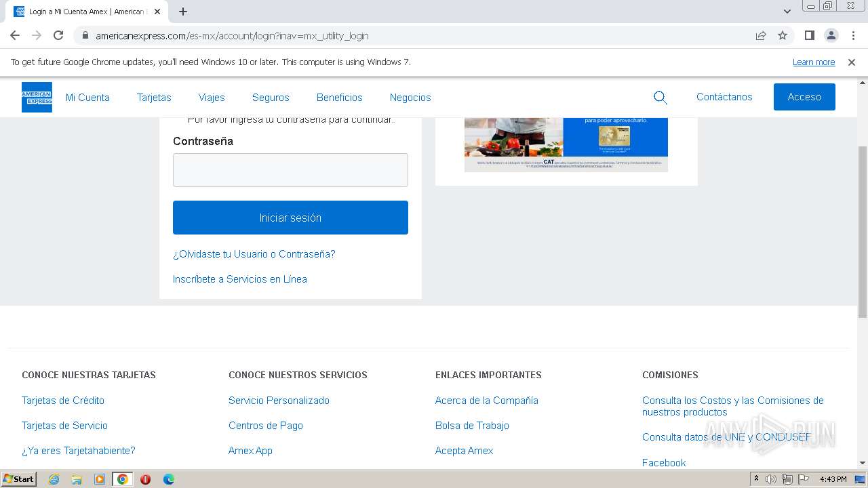Launch the media player taskbar icon
The width and height of the screenshot is (868, 488).
pos(100,479)
